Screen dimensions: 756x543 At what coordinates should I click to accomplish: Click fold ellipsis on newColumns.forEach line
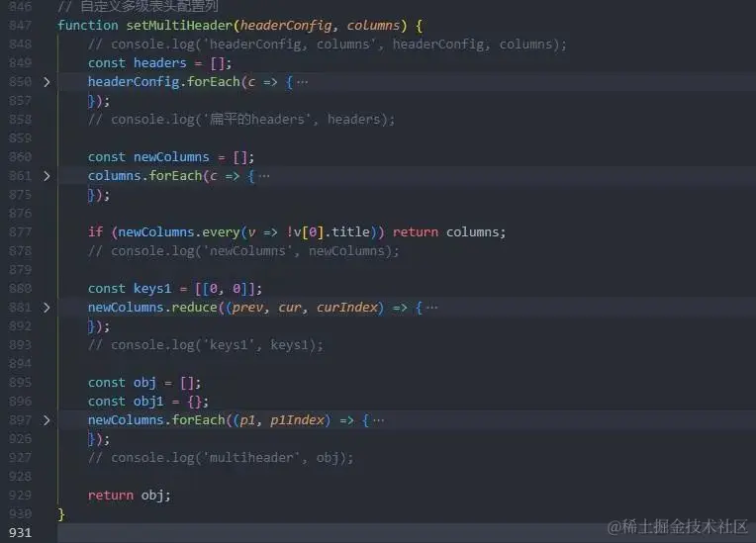[379, 420]
